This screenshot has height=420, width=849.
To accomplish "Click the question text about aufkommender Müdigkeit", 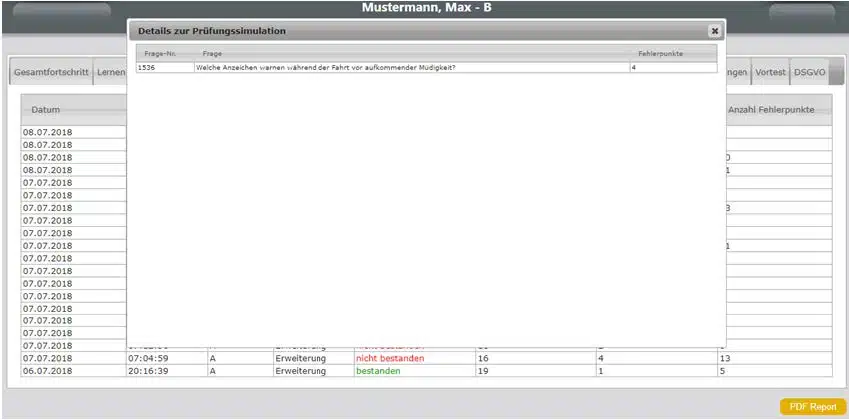I will [325, 67].
